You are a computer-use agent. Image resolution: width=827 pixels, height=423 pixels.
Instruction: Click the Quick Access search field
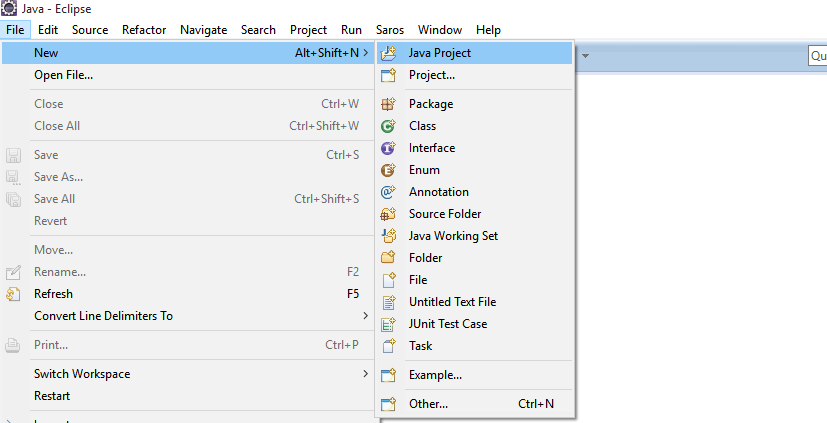tap(818, 55)
